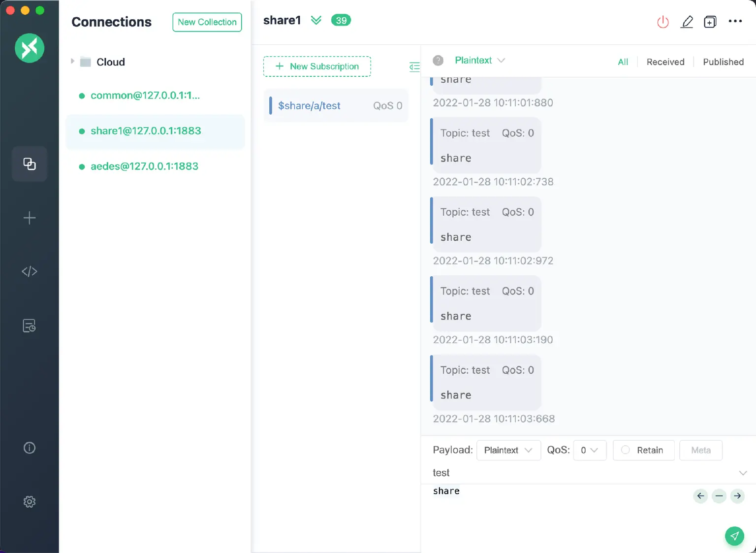Open the message format Plaintext dropdown
The height and width of the screenshot is (553, 756).
pyautogui.click(x=479, y=61)
